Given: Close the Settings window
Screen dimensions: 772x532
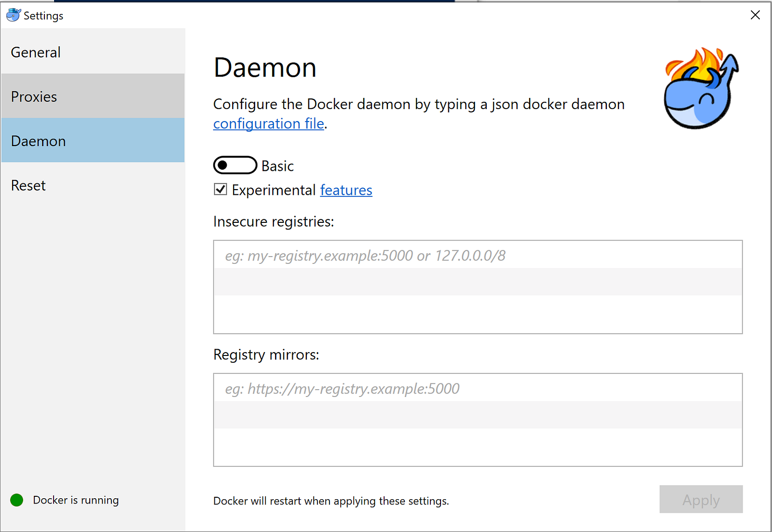Looking at the screenshot, I should 755,15.
